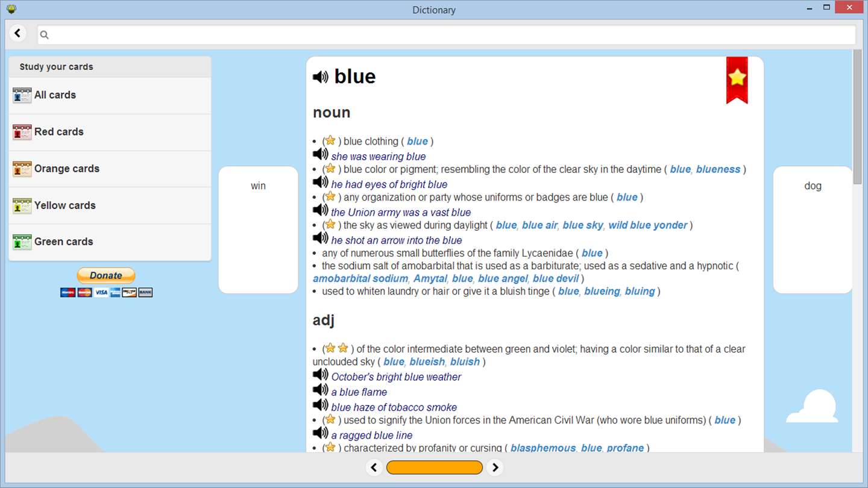Screen dimensions: 868x488
Task: Click the orange progress bar
Action: tap(435, 468)
